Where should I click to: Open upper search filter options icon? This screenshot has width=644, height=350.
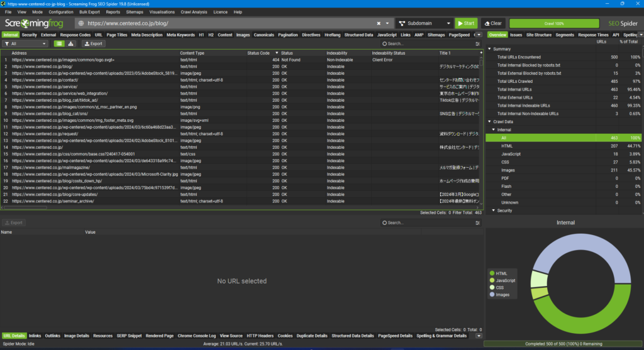pos(478,43)
